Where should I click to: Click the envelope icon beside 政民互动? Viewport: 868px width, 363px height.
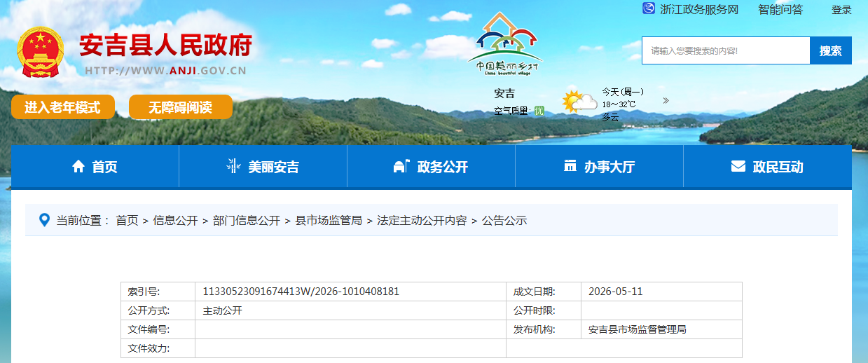(738, 166)
